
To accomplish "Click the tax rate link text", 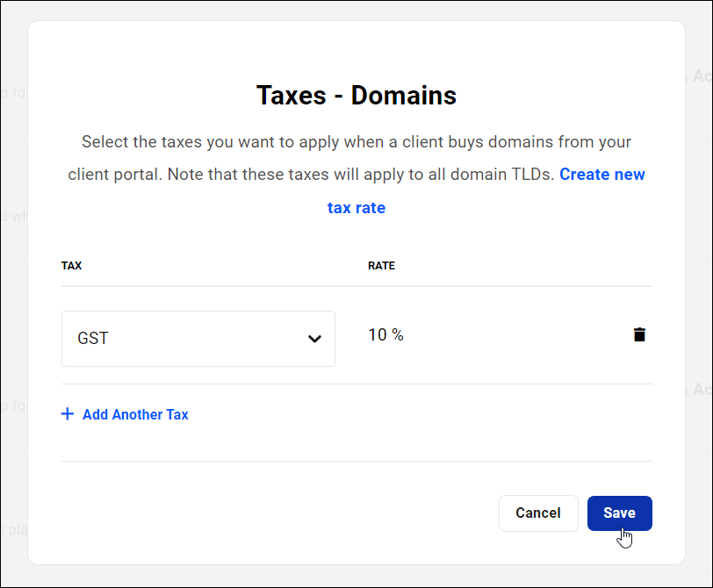I will tap(356, 207).
